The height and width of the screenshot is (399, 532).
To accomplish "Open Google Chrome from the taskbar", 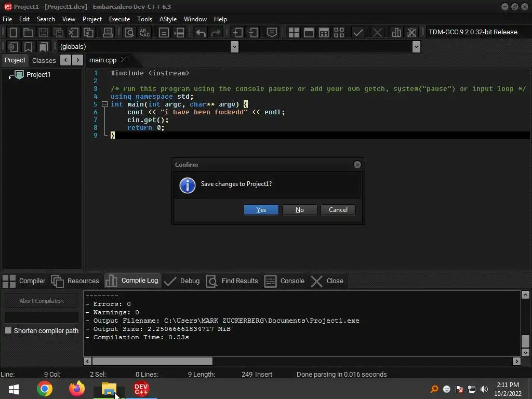I will [45, 389].
